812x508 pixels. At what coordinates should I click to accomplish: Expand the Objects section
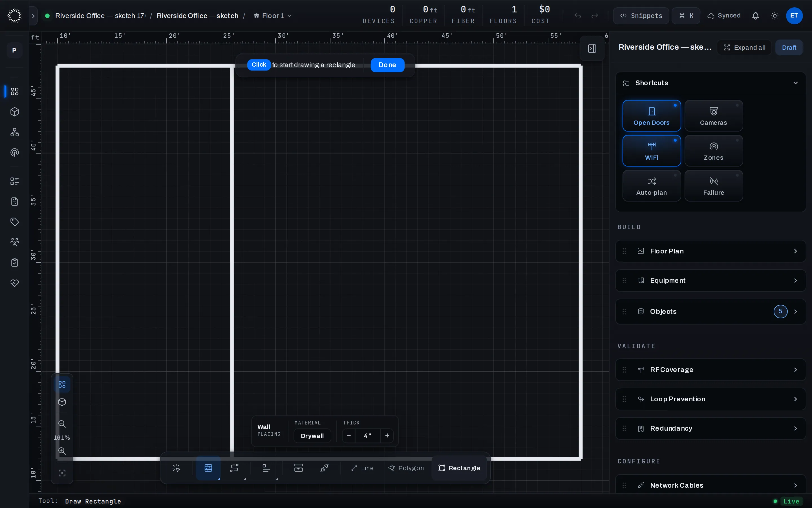(711, 312)
